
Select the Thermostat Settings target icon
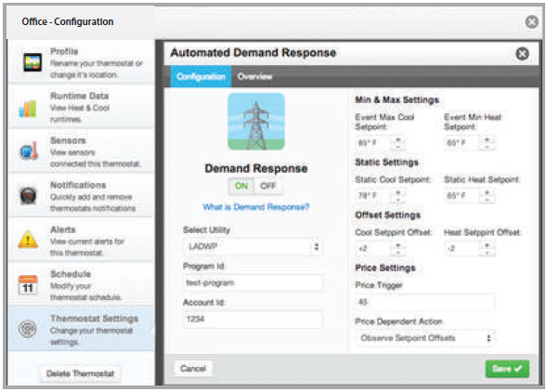(28, 329)
